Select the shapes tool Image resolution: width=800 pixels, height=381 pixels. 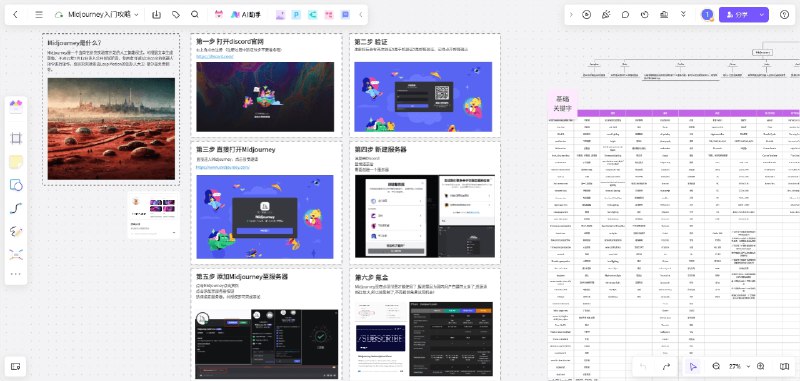coord(16,185)
